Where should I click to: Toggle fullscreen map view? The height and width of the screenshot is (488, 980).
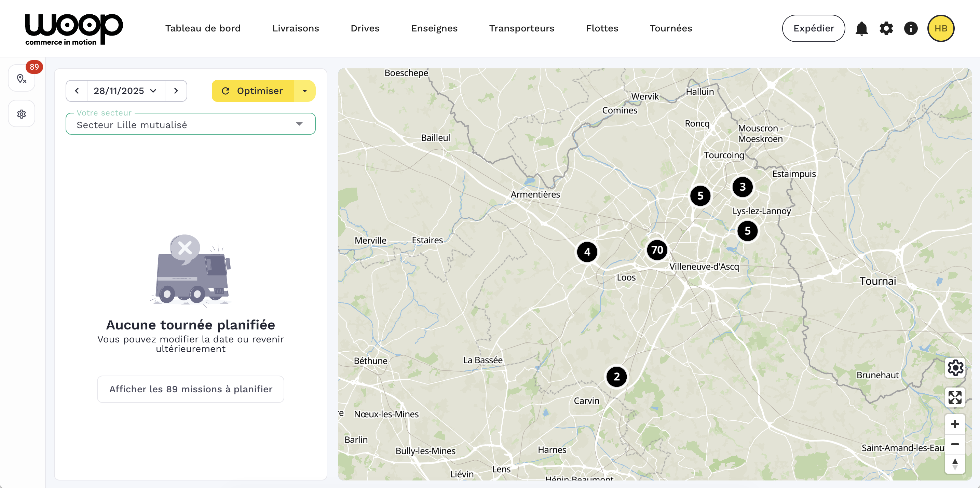click(x=955, y=397)
